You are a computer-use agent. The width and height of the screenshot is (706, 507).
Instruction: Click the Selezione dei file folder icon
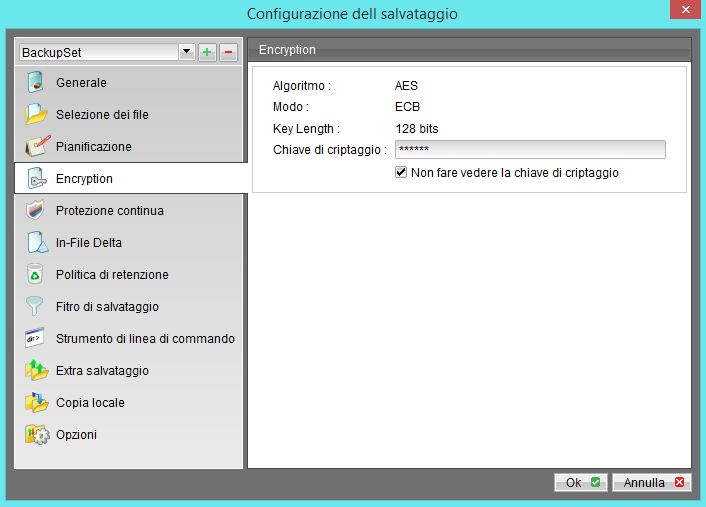pyautogui.click(x=36, y=115)
